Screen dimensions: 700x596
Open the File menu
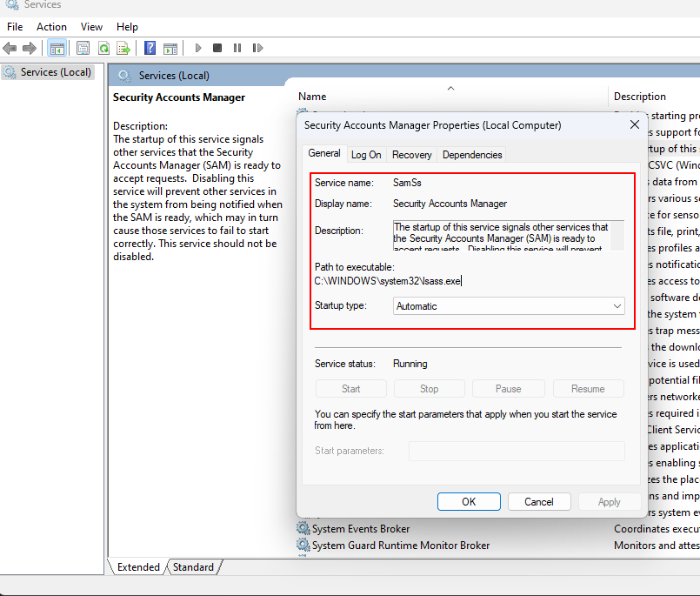point(15,27)
